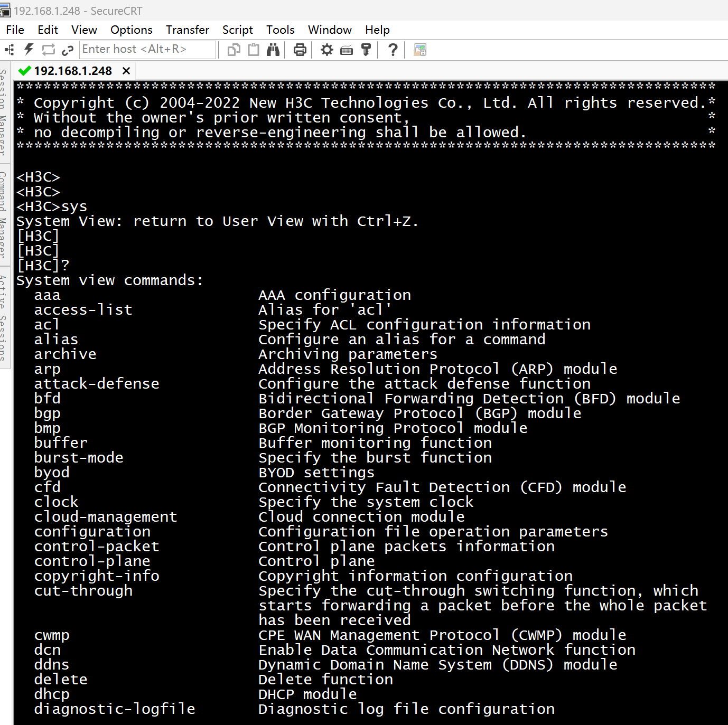Image resolution: width=728 pixels, height=725 pixels.
Task: Click the Reconnect arrows icon
Action: click(x=48, y=50)
